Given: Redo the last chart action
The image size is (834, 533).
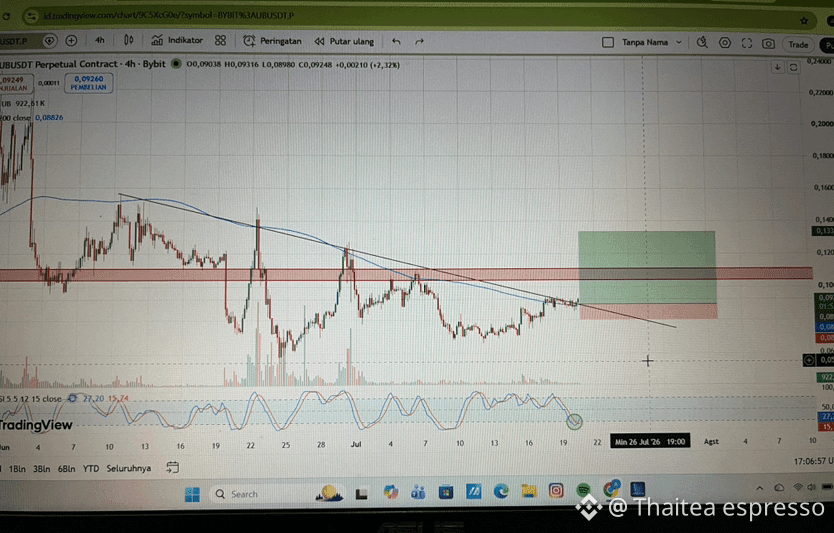Looking at the screenshot, I should click(x=419, y=41).
